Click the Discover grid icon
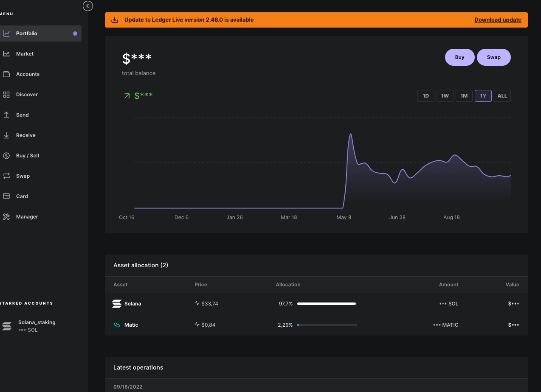Viewport: 541px width, 392px height. tap(6, 95)
